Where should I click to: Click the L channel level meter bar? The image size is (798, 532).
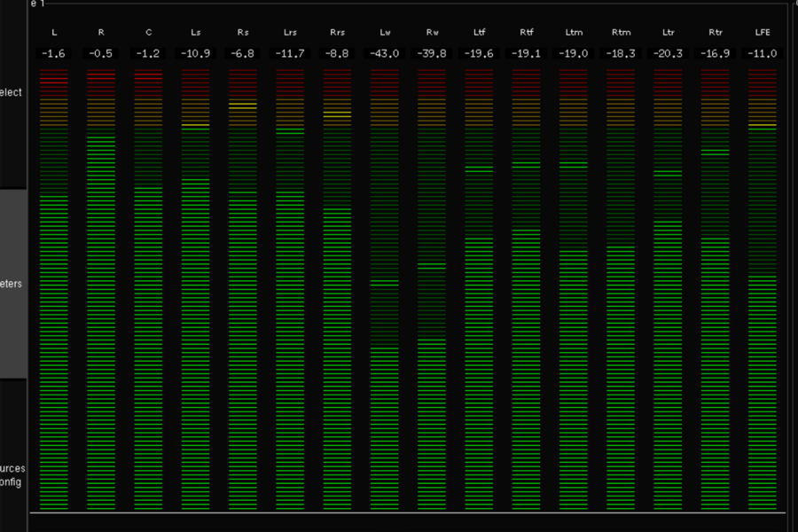(54, 355)
